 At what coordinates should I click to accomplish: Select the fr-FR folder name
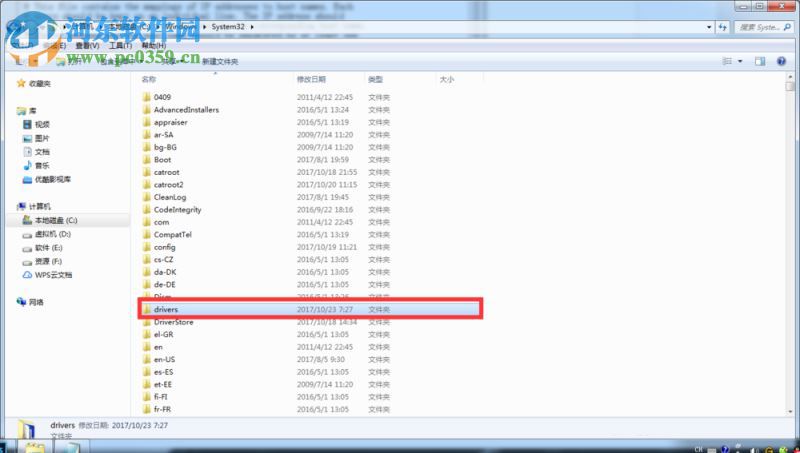click(162, 409)
